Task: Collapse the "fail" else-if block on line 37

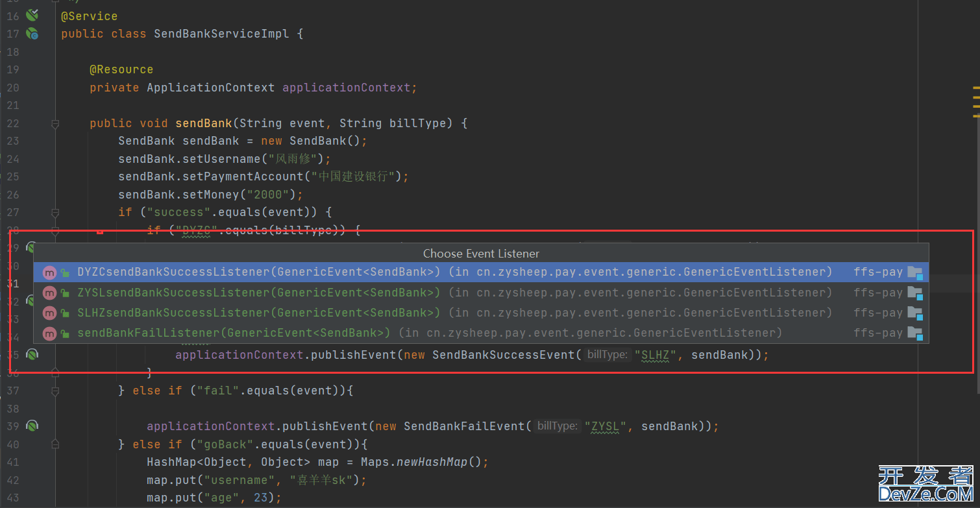Action: 55,391
